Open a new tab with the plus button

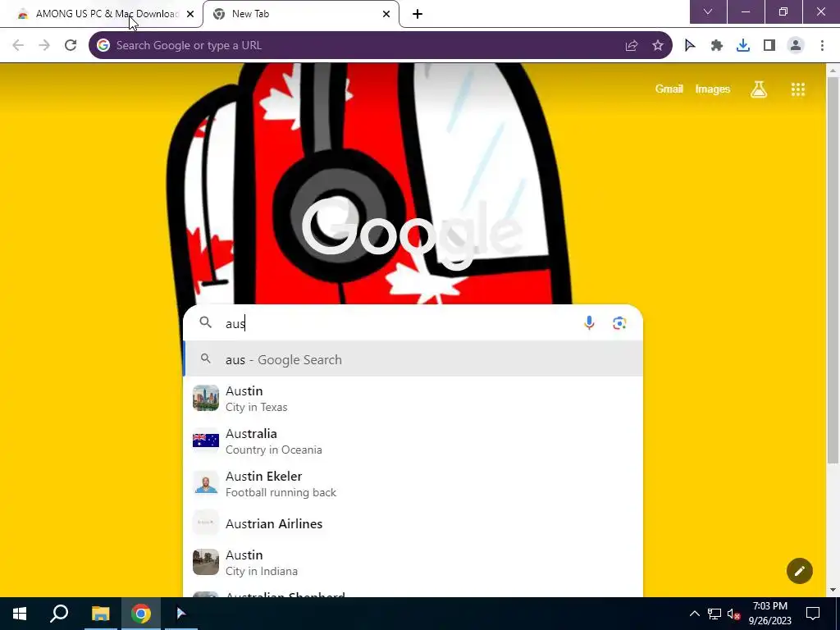pyautogui.click(x=418, y=15)
